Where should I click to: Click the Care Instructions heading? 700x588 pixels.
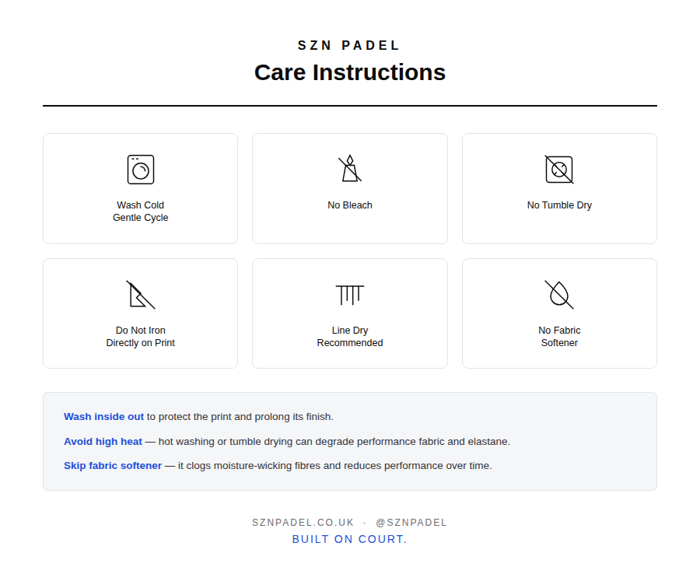click(x=349, y=72)
